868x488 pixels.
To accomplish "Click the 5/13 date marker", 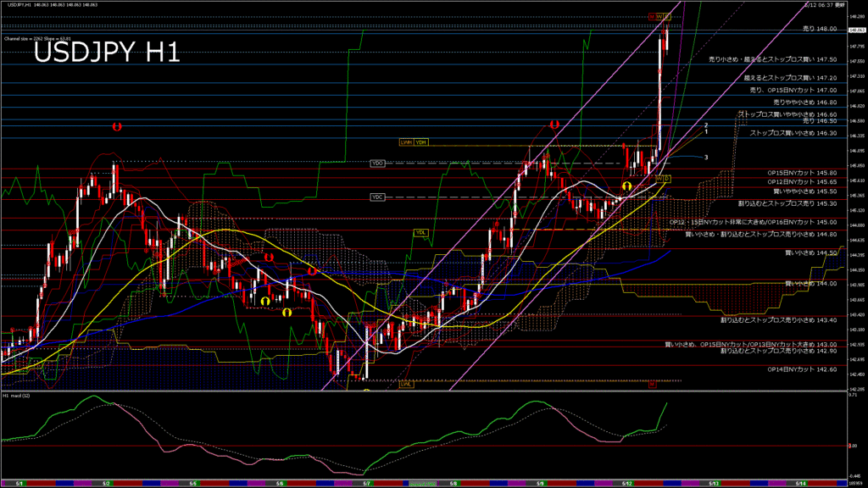I will click(714, 484).
